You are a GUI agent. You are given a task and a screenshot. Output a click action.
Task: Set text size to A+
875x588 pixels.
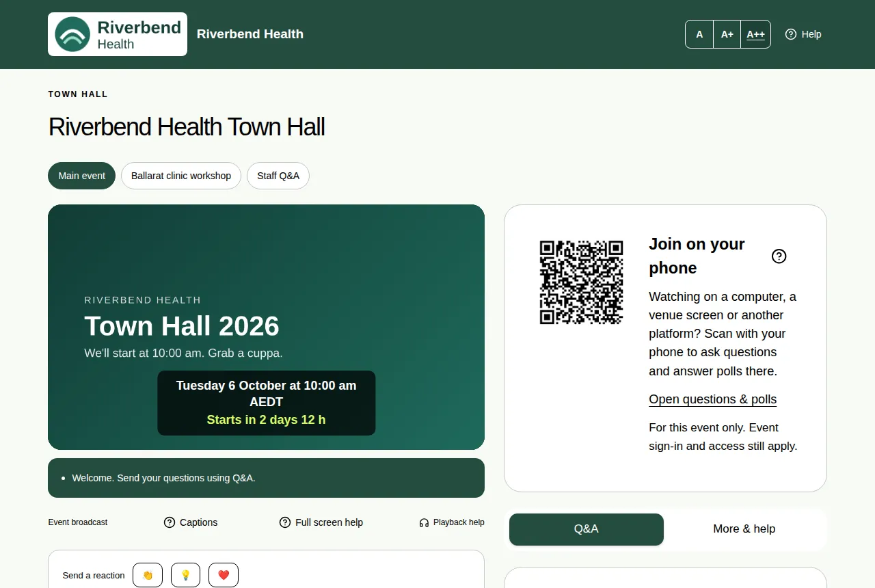[x=727, y=34]
